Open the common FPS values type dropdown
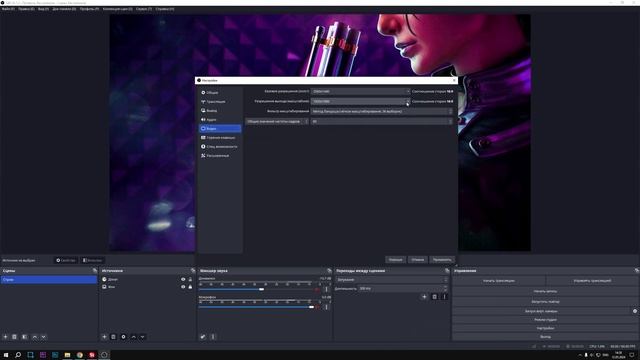This screenshot has height=360, width=640. [277, 121]
